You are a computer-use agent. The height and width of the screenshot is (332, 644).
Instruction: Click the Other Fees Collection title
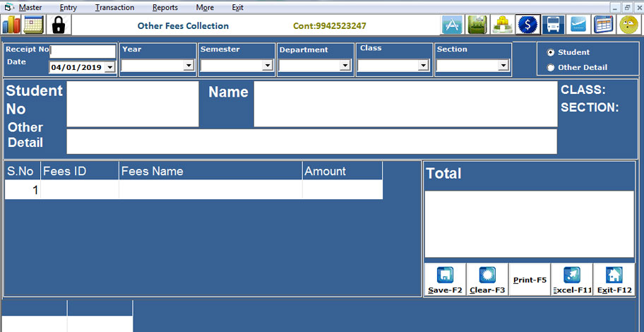183,26
